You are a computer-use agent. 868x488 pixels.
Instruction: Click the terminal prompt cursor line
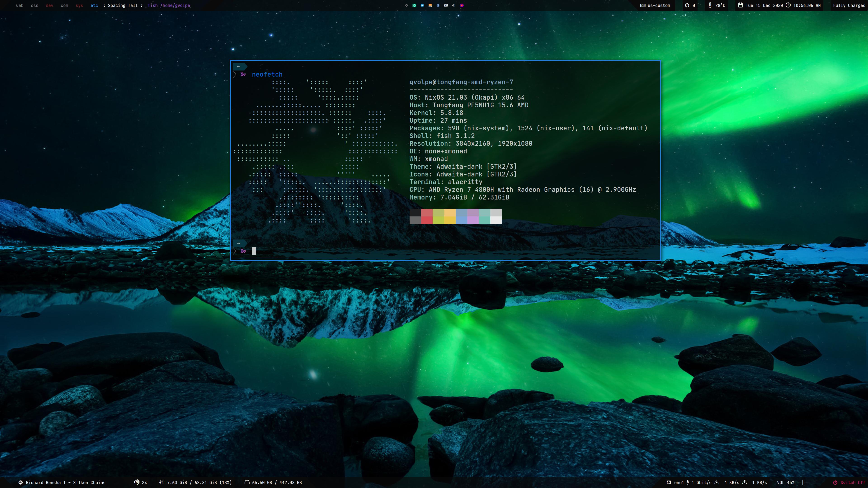click(254, 251)
